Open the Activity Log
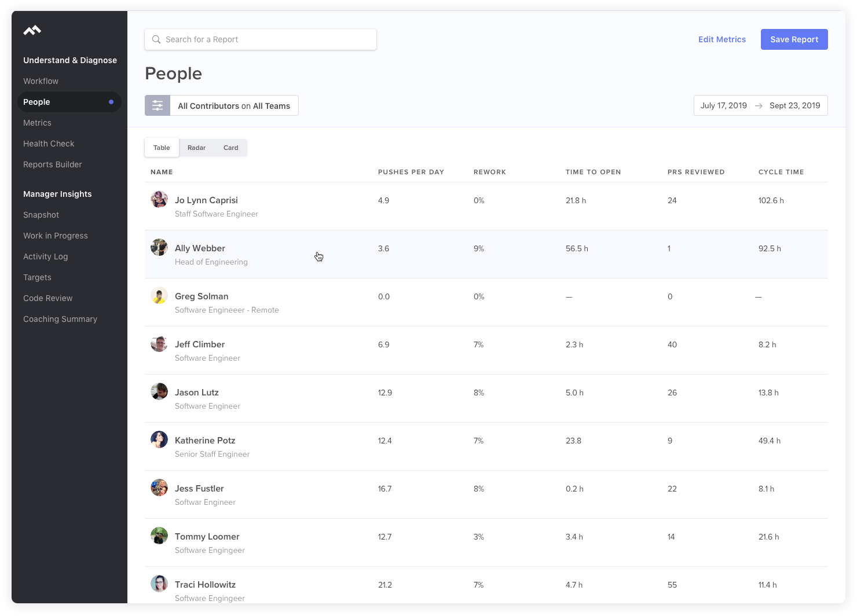 pos(46,256)
